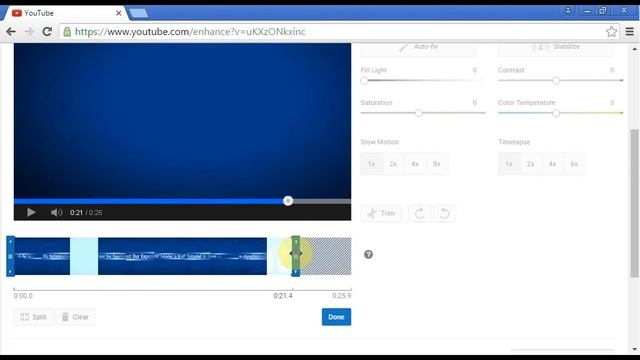The height and width of the screenshot is (360, 640).
Task: Click the 0:21.4 timeline time label
Action: 283,296
